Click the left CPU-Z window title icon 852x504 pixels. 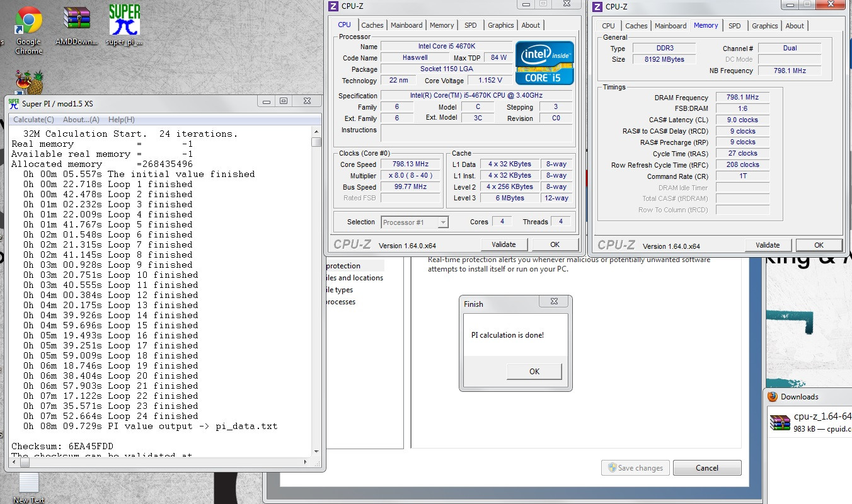click(333, 6)
